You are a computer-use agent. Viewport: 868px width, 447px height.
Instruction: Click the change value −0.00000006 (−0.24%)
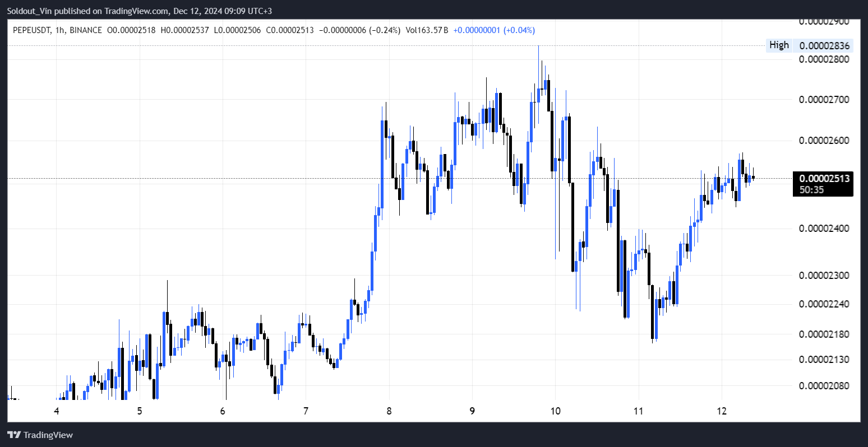(x=359, y=30)
